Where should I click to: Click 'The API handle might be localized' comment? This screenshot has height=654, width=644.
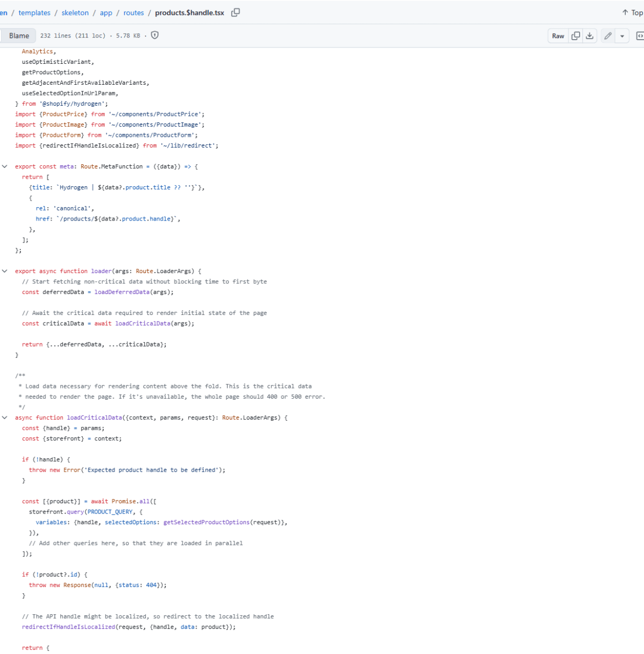pyautogui.click(x=148, y=616)
